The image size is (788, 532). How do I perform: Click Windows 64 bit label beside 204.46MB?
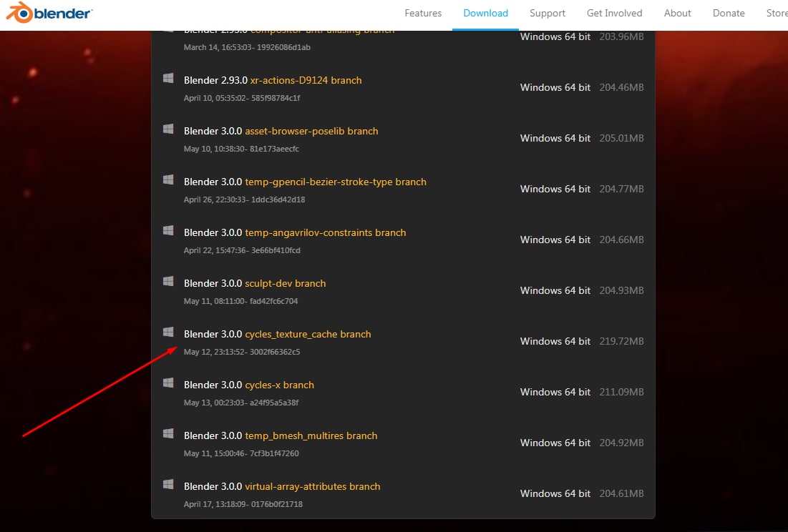click(x=555, y=87)
